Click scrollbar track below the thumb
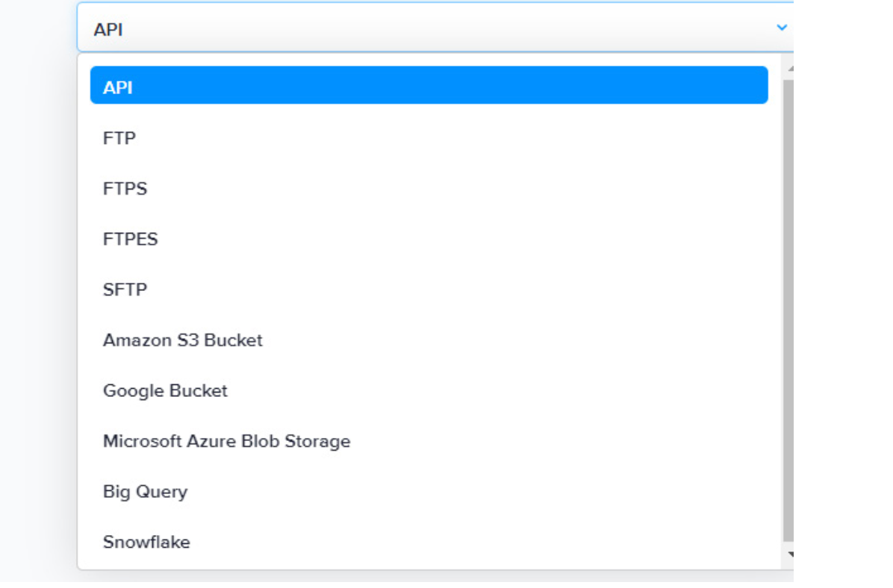 788,544
